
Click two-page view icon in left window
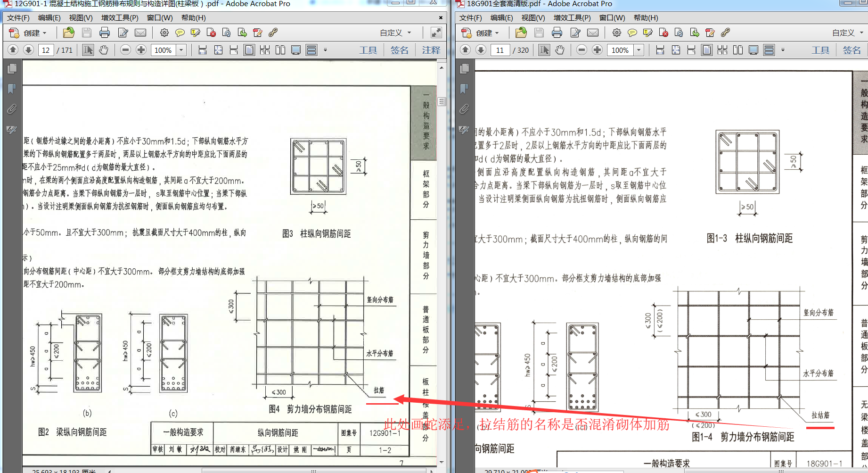tap(280, 50)
